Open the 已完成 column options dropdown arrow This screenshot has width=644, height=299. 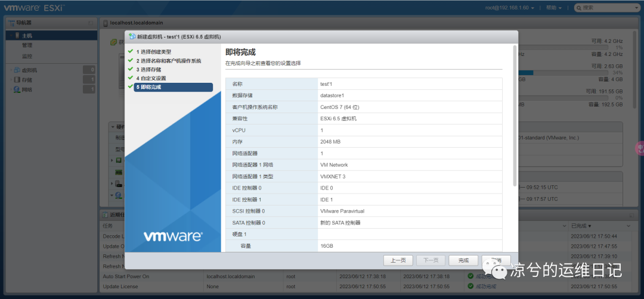(628, 226)
